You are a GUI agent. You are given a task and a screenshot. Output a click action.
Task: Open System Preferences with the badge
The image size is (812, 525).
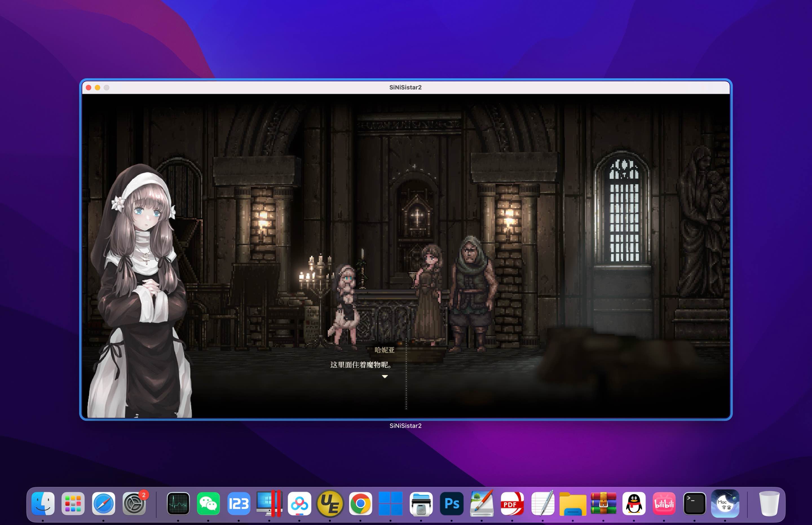pyautogui.click(x=134, y=503)
